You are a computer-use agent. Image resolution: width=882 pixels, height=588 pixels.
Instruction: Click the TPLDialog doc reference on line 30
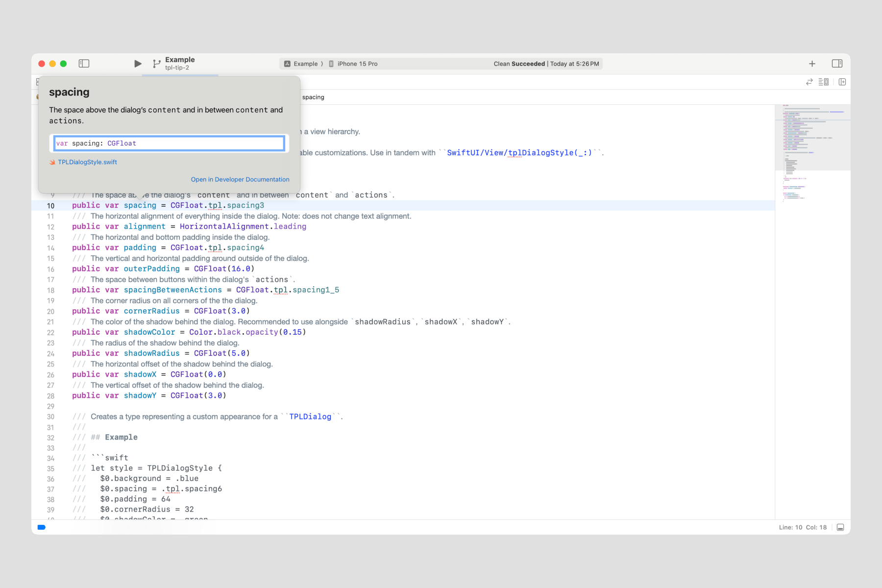tap(310, 416)
